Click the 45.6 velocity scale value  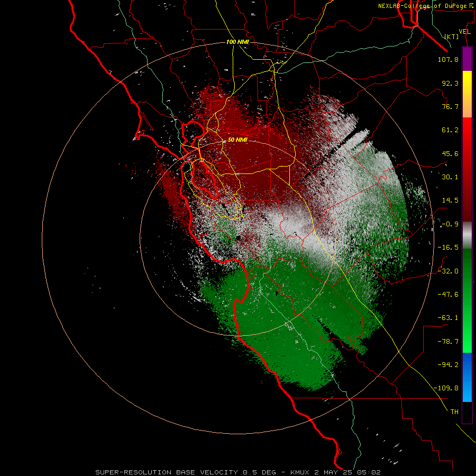tap(450, 154)
